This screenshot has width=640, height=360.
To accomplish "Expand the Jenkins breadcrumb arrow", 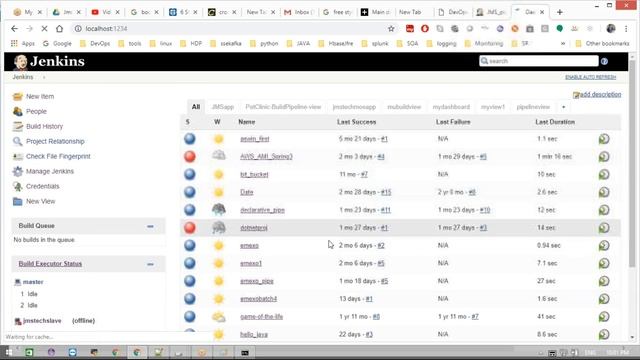I will pyautogui.click(x=44, y=77).
